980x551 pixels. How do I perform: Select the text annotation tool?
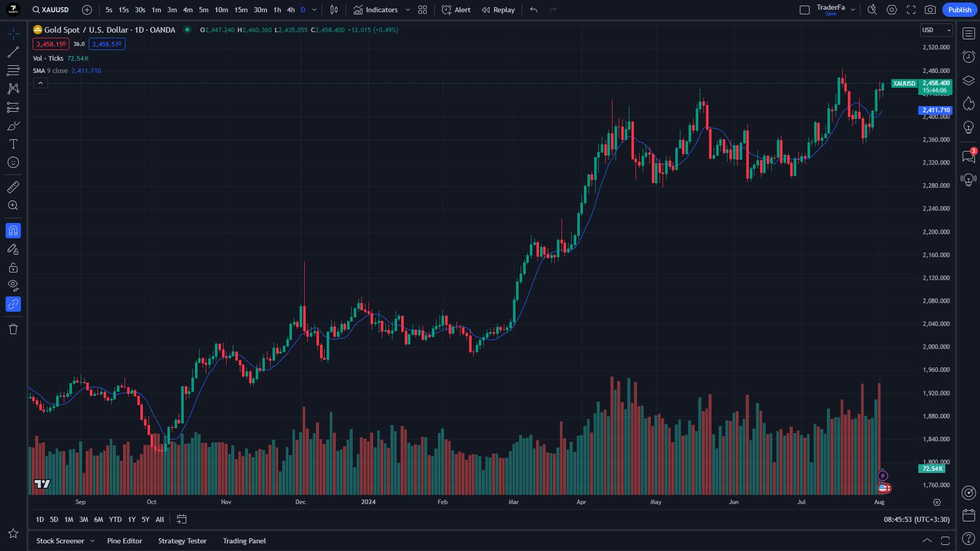click(x=13, y=144)
